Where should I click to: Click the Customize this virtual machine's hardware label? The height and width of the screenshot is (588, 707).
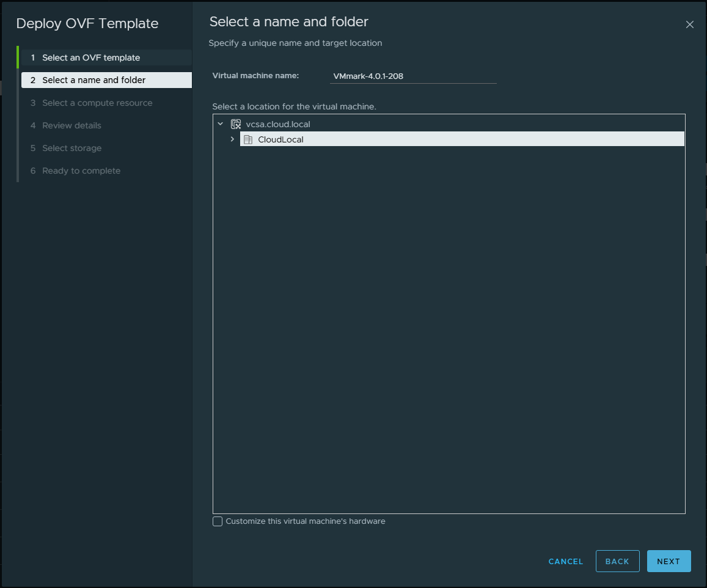pyautogui.click(x=306, y=521)
